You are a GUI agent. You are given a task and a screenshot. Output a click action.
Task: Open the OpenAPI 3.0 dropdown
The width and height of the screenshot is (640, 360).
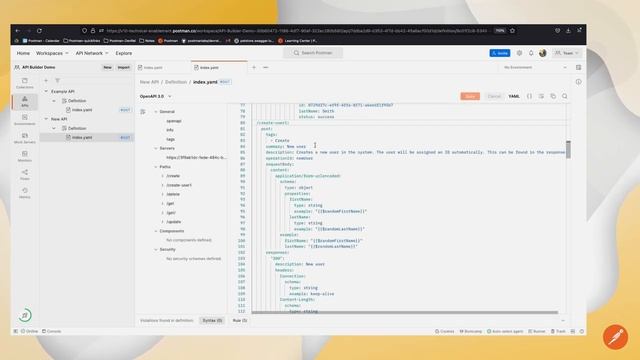(156, 96)
